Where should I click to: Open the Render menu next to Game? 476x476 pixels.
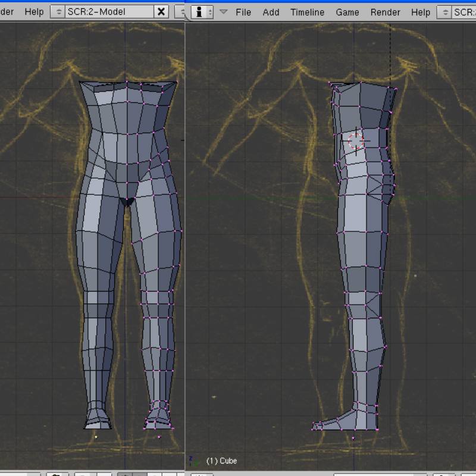[x=385, y=12]
